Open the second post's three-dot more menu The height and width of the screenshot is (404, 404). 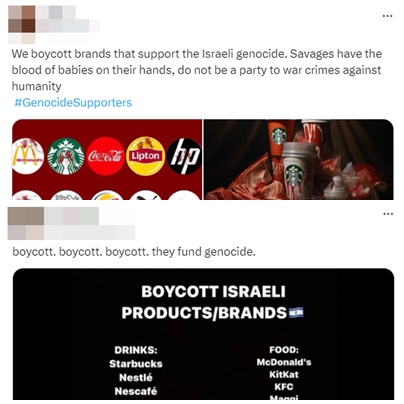pyautogui.click(x=388, y=214)
